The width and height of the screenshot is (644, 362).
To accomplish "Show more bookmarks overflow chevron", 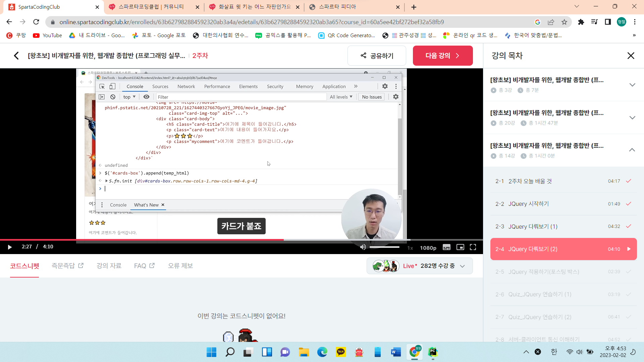I will tap(634, 36).
